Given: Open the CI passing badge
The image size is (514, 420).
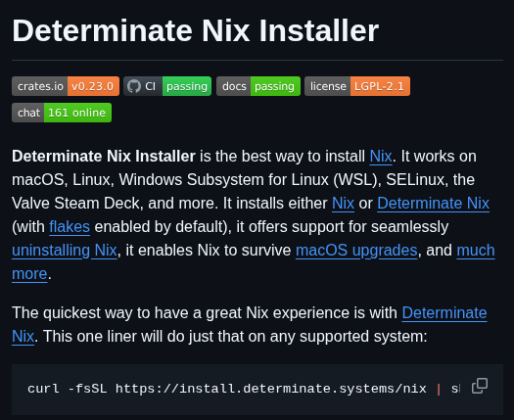Looking at the screenshot, I should (167, 86).
